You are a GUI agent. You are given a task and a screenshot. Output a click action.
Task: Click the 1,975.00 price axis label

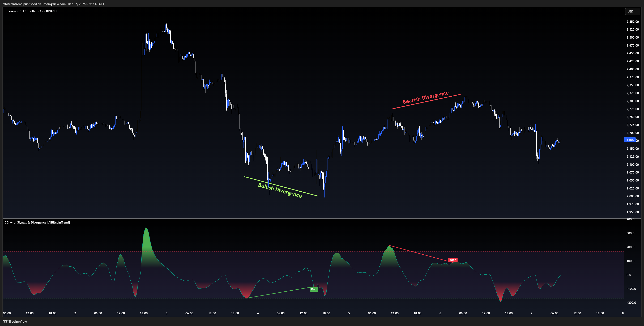632,204
